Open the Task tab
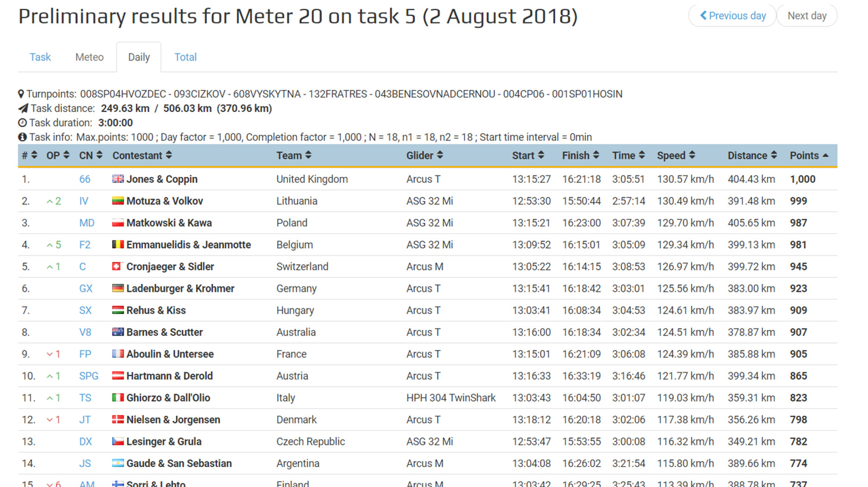Screen dimensions: 868x487 (40, 57)
